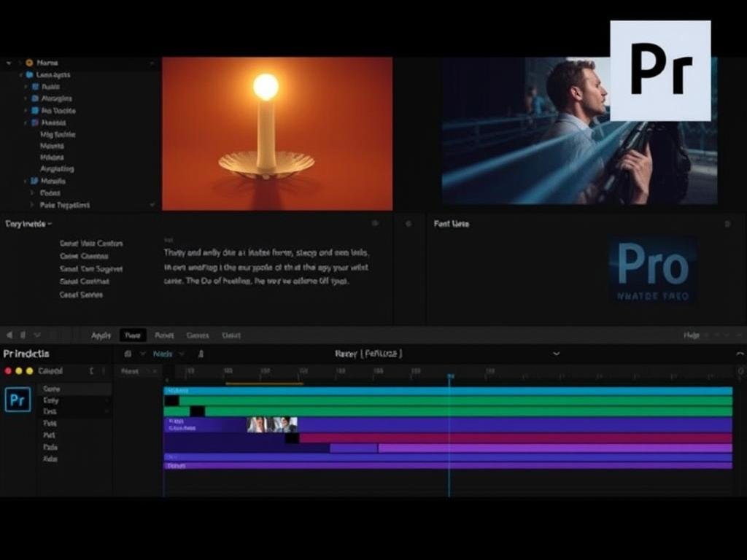Viewport: 747px width, 560px height.
Task: Click the back triangle icon on toolbar
Action: [x=9, y=335]
